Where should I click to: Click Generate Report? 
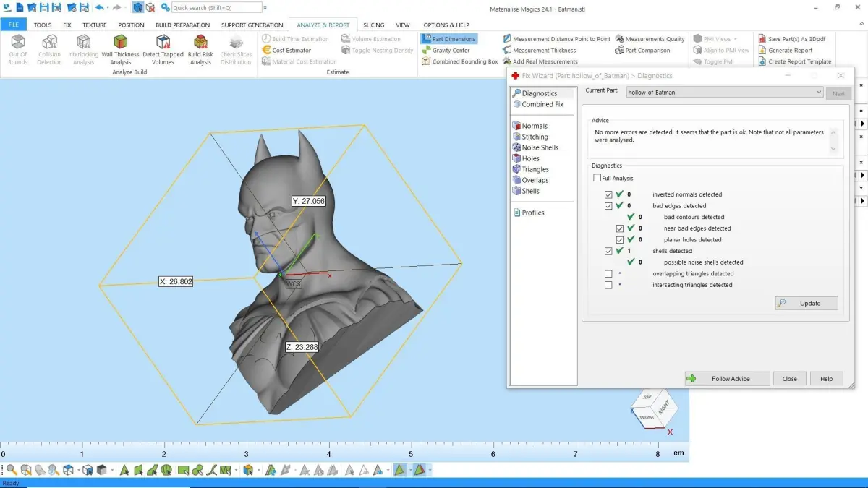[x=786, y=51]
